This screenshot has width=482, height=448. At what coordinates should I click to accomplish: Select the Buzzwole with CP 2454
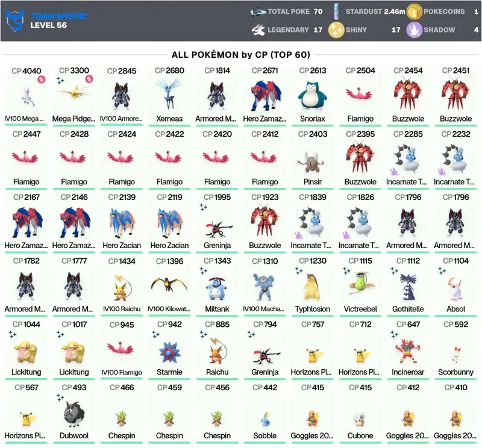click(x=408, y=94)
